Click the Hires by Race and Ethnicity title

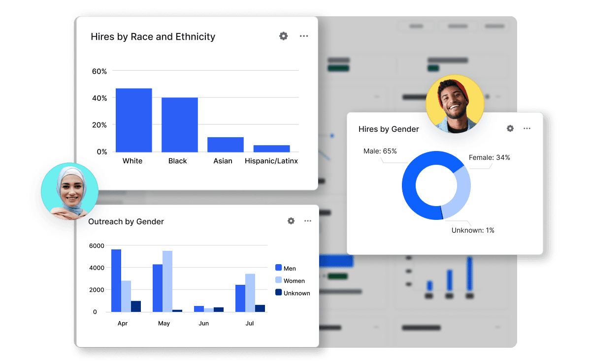click(x=153, y=36)
